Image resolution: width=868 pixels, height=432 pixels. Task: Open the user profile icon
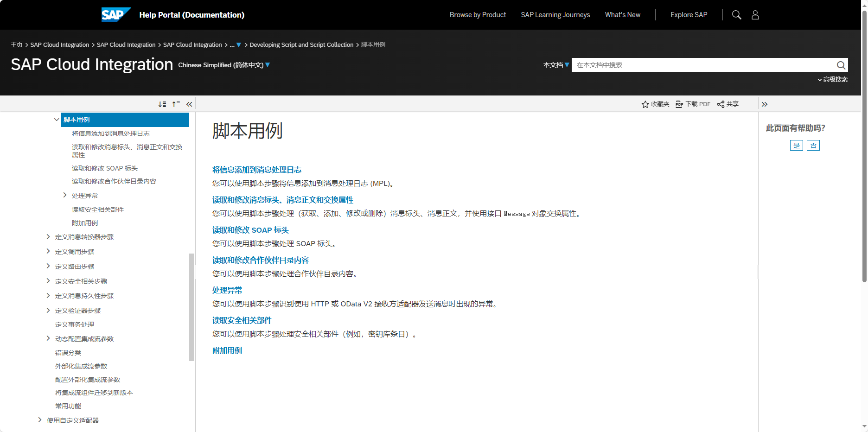[x=755, y=15]
